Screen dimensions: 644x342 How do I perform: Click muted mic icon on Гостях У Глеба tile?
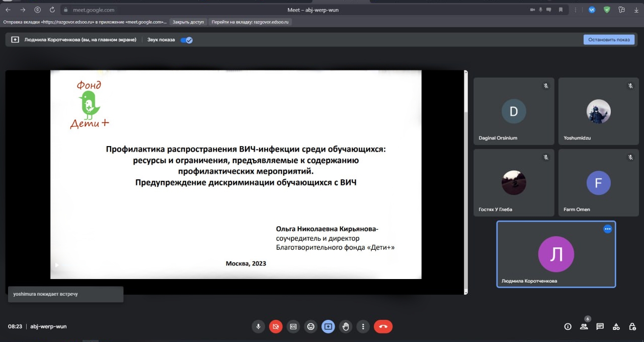[546, 158]
